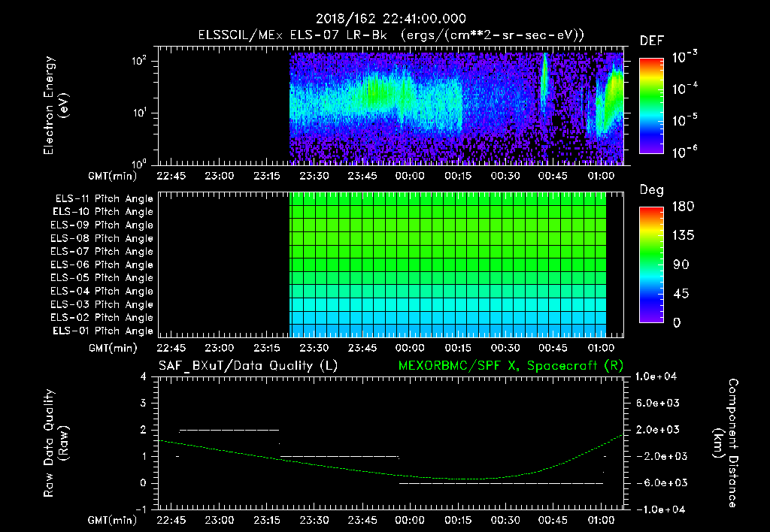
Task: Click the ELS-02 Pitch Angle row label
Action: tap(102, 318)
